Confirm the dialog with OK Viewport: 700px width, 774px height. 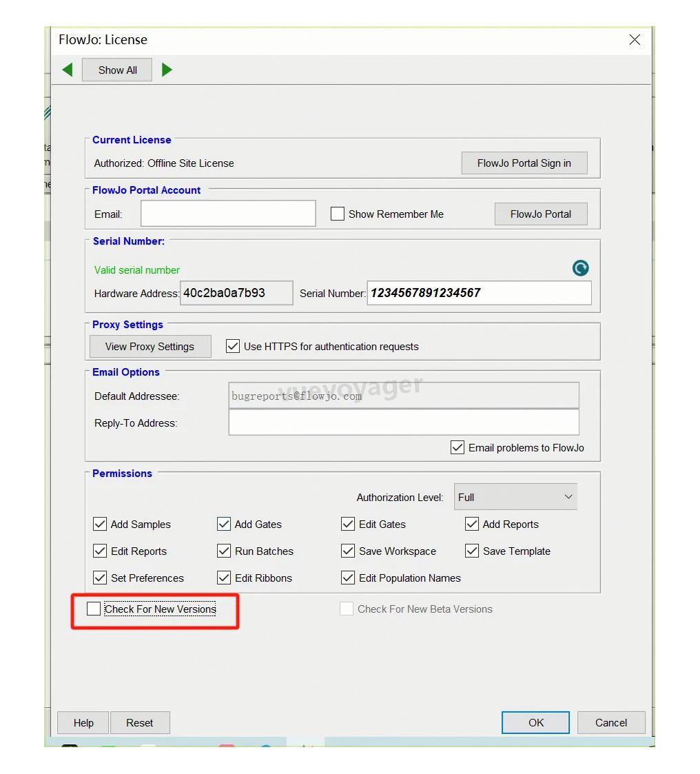[x=536, y=723]
